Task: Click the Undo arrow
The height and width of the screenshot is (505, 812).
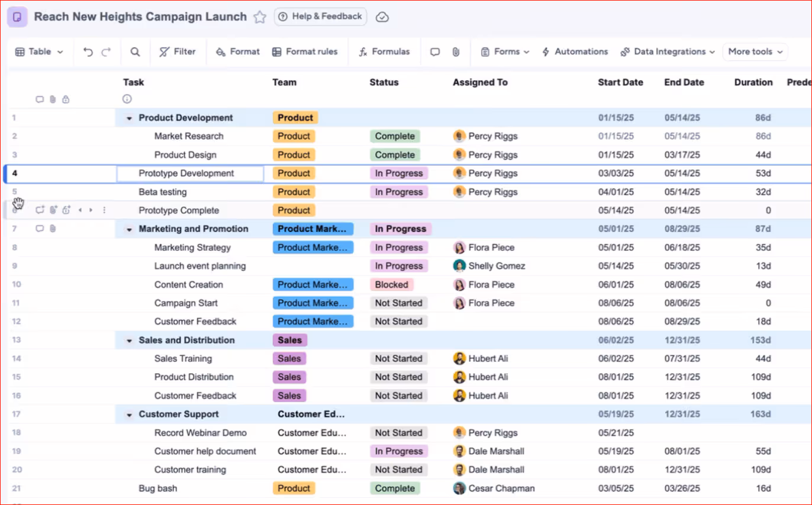Action: 88,52
